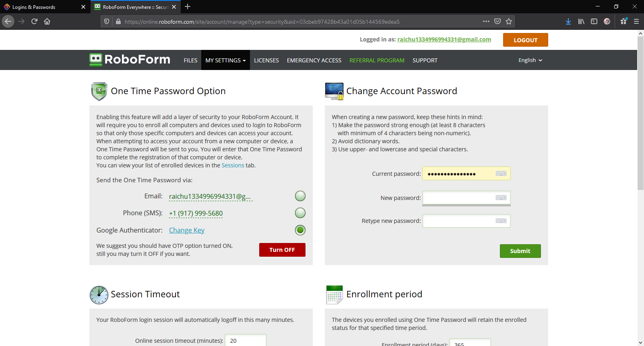This screenshot has width=644, height=346.
Task: Edit the phone number +1 (917) 999-5680
Action: 196,213
